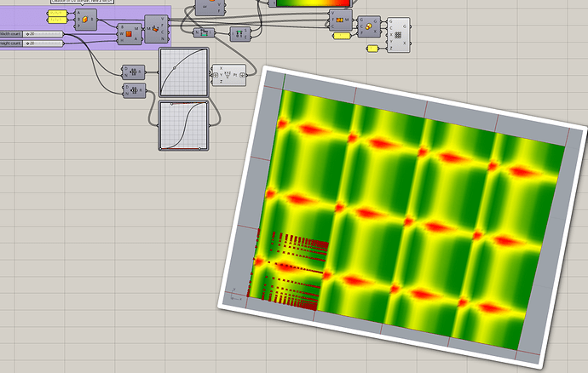Select the Width count slider label

tap(10, 34)
